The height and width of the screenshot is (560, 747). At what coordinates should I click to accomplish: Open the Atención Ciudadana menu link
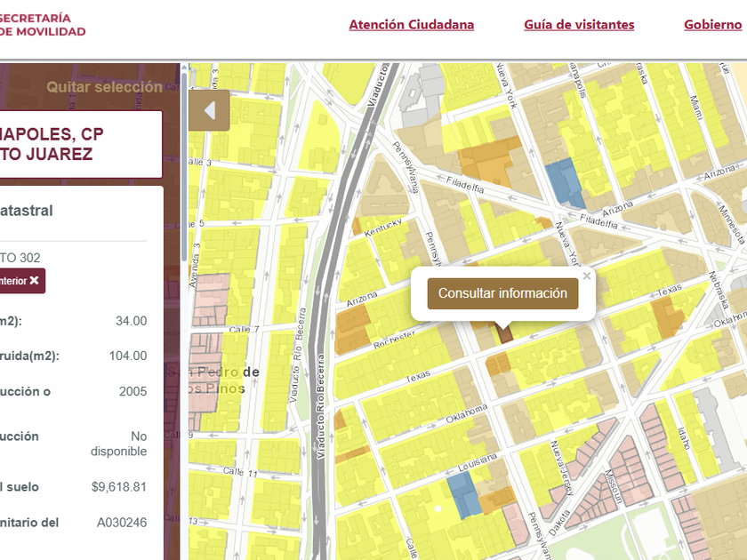[x=411, y=25]
